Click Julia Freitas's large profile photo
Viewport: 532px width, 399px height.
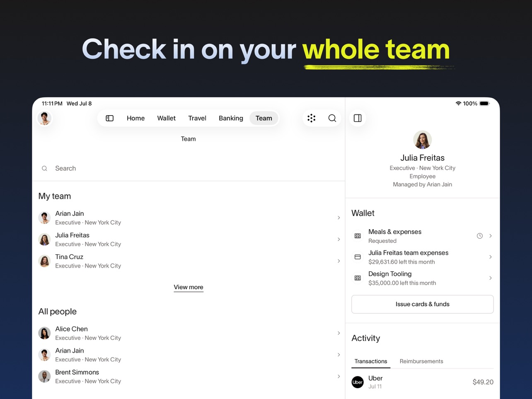422,140
